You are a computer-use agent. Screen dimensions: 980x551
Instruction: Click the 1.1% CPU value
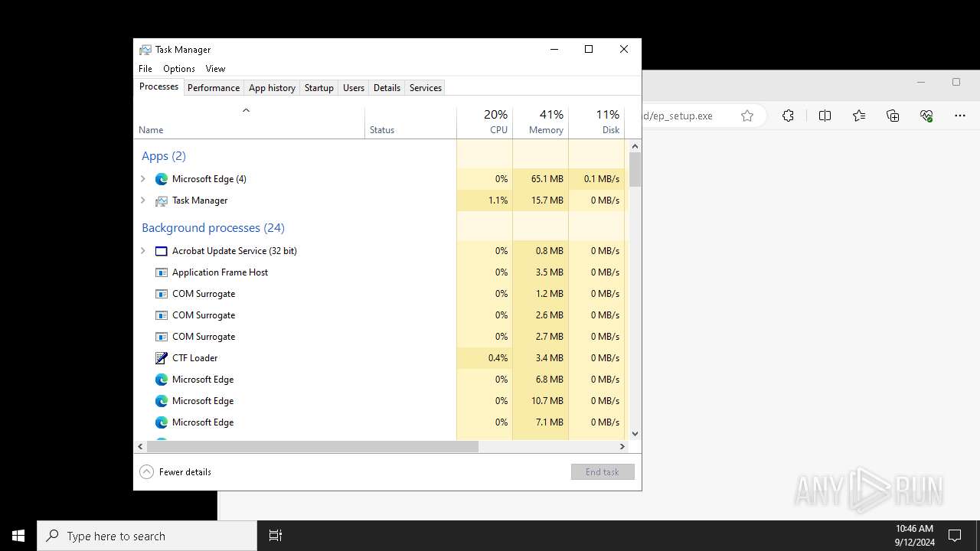click(498, 201)
